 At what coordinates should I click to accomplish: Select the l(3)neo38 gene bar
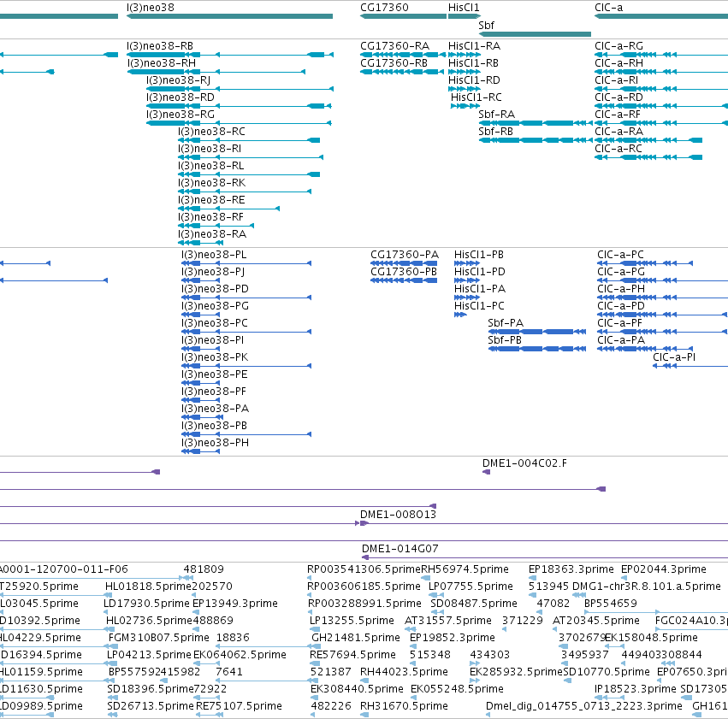click(x=229, y=16)
